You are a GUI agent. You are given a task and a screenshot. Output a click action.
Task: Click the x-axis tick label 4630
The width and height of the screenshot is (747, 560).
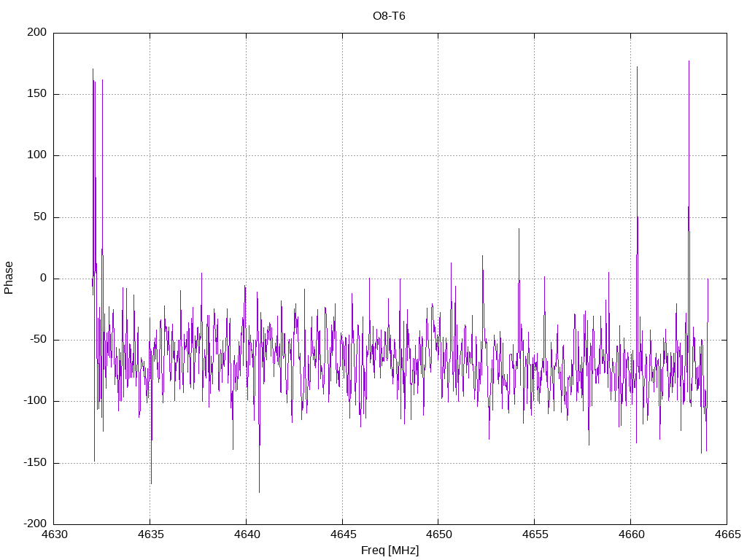[x=54, y=534]
